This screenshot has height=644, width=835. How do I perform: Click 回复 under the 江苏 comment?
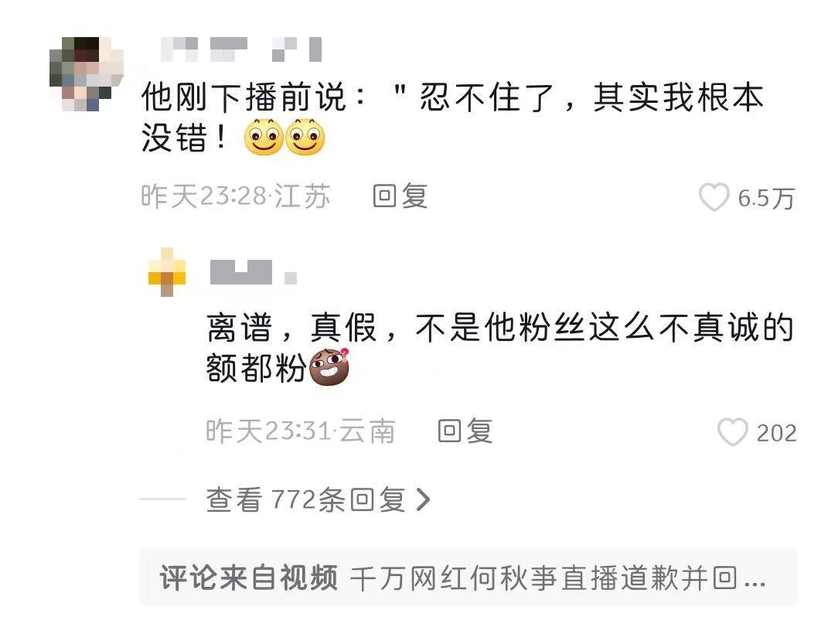coord(400,196)
